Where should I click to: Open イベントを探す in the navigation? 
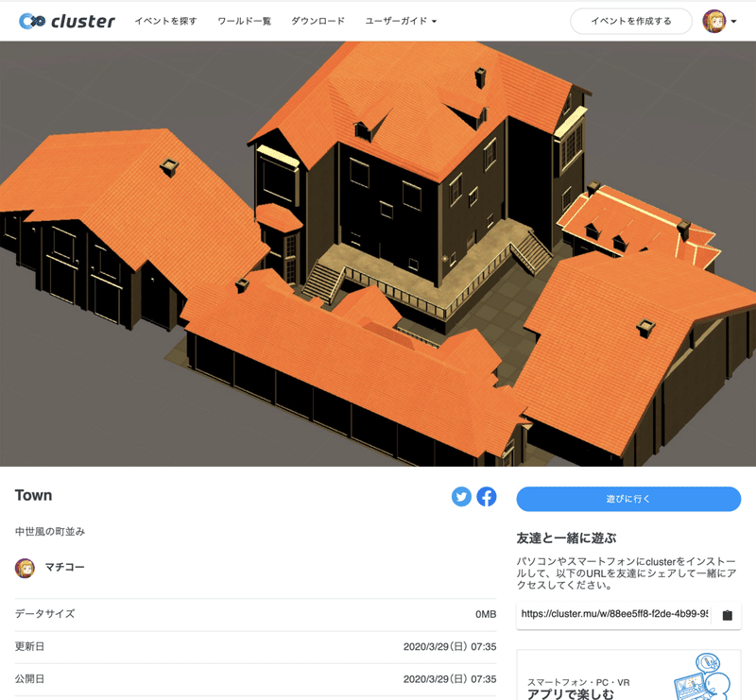click(x=166, y=21)
